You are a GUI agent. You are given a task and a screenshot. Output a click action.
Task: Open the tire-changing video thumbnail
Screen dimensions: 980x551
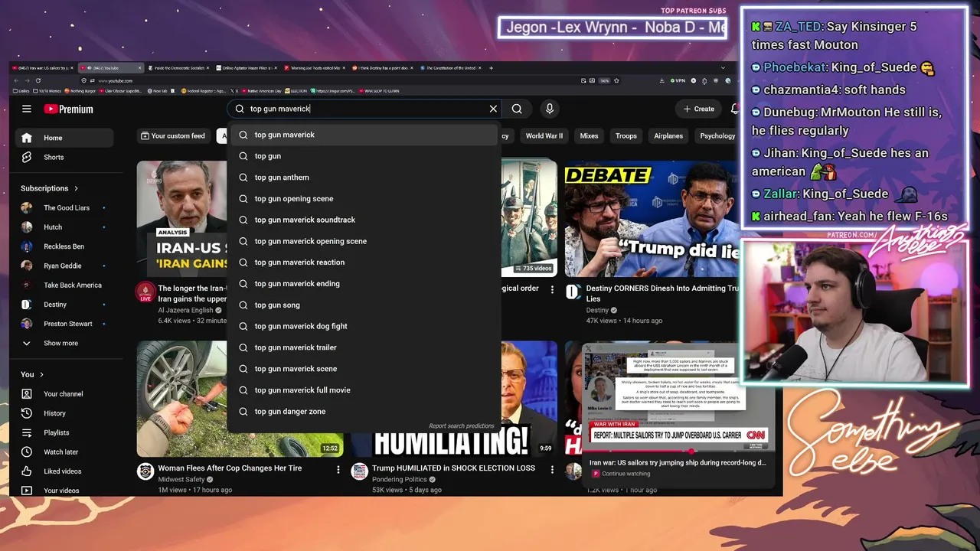pyautogui.click(x=182, y=399)
